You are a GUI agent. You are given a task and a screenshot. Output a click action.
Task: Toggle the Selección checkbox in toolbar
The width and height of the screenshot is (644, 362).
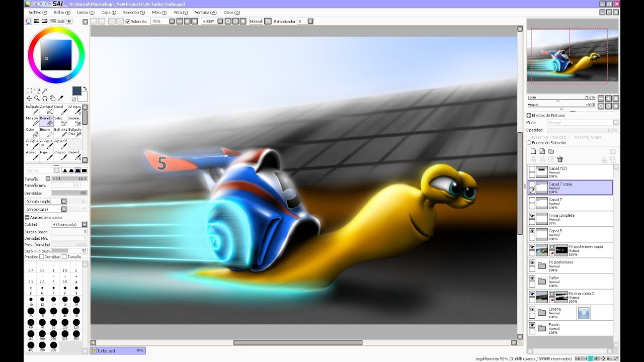pos(128,21)
